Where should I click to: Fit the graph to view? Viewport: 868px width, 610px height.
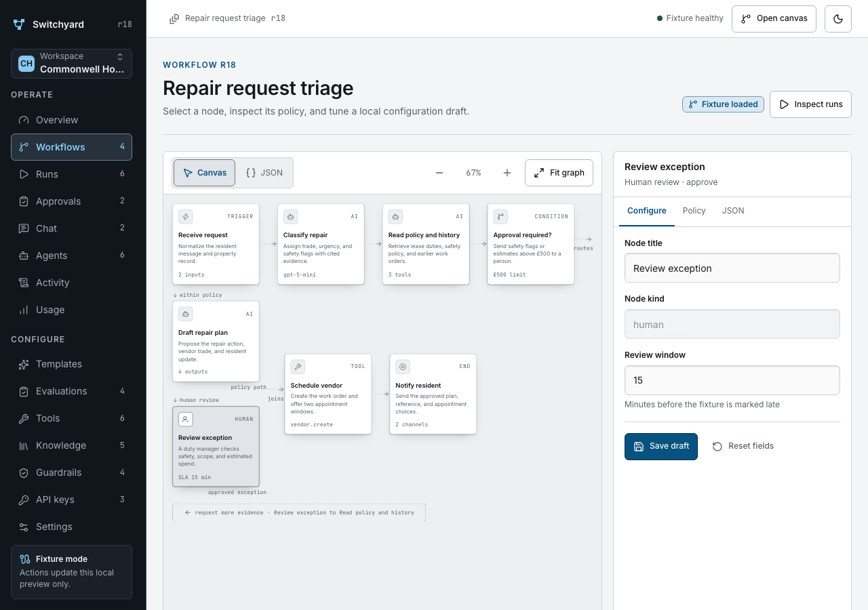[559, 173]
